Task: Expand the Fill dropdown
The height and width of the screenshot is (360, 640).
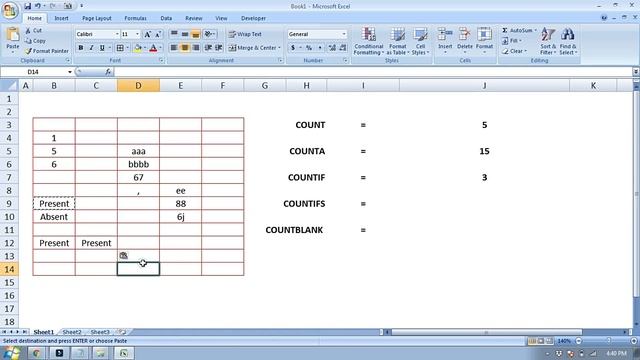Action: click(x=521, y=41)
